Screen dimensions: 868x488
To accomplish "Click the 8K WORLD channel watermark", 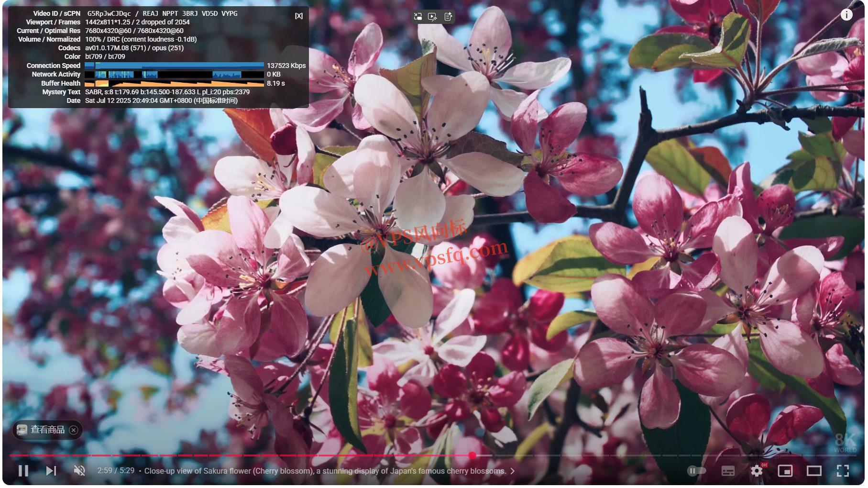I will pyautogui.click(x=845, y=443).
